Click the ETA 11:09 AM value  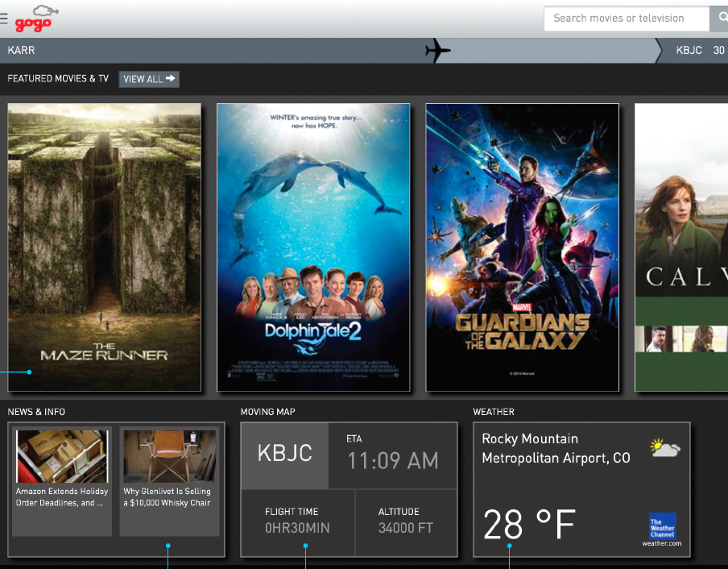tap(393, 461)
